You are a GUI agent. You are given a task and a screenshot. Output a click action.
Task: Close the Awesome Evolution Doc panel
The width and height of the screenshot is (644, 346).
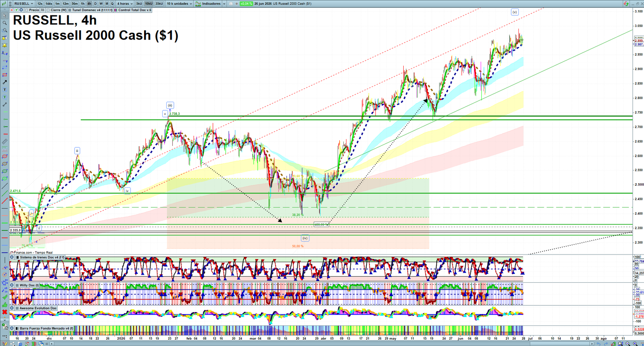pos(12,308)
